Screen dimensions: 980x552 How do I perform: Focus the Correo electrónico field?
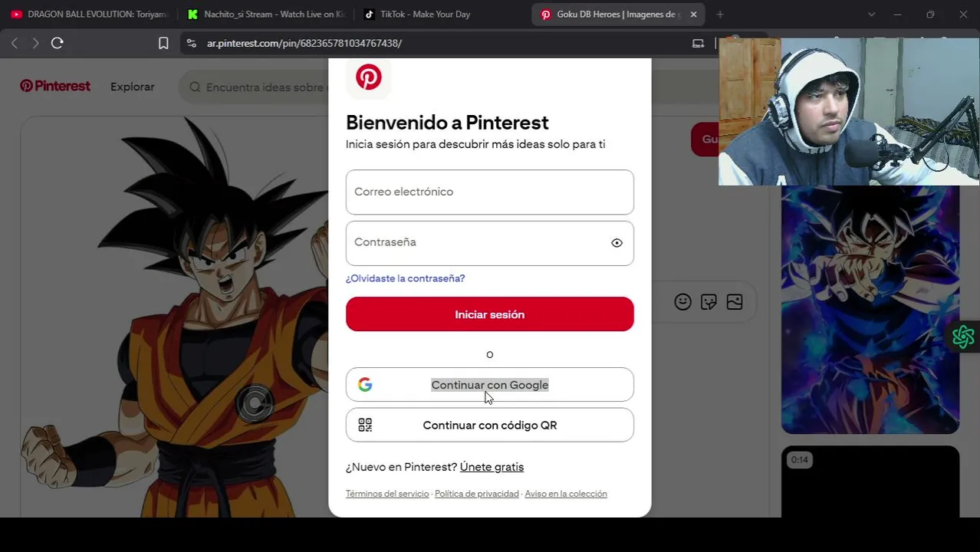(490, 192)
